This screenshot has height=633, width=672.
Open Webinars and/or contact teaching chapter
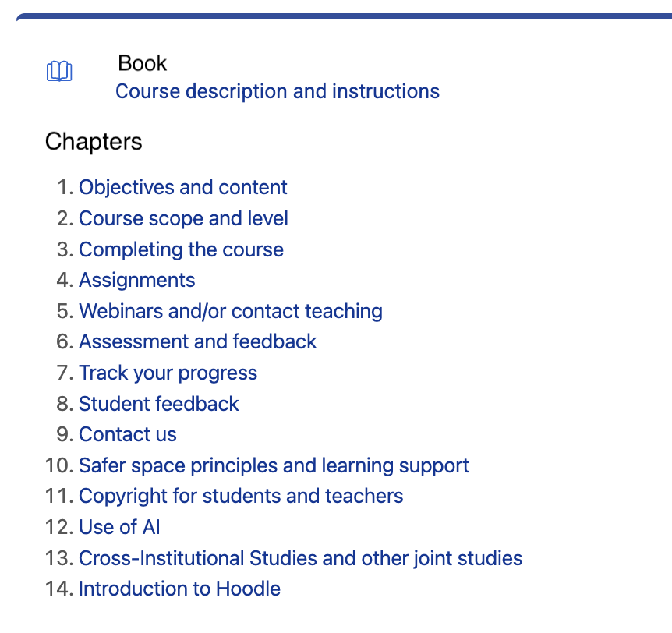click(230, 311)
